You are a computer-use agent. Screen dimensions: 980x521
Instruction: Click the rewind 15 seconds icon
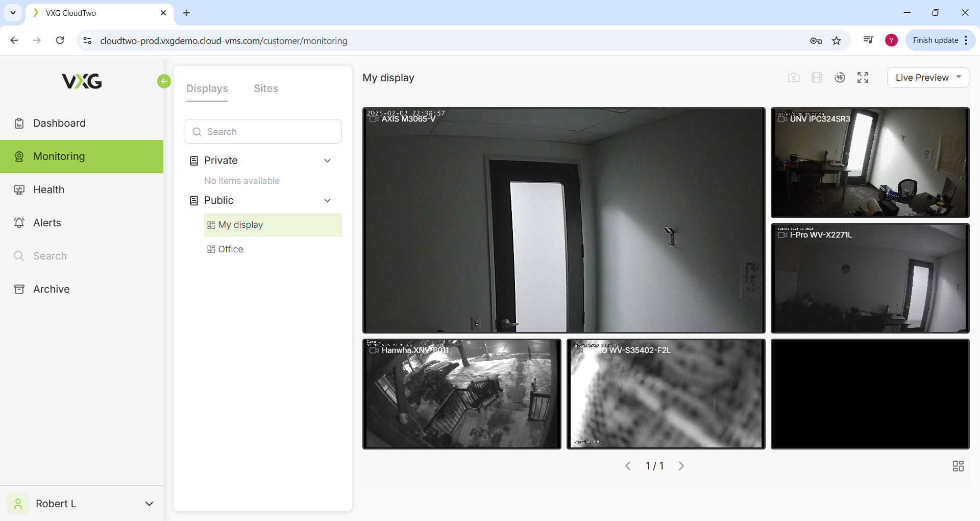click(x=840, y=78)
